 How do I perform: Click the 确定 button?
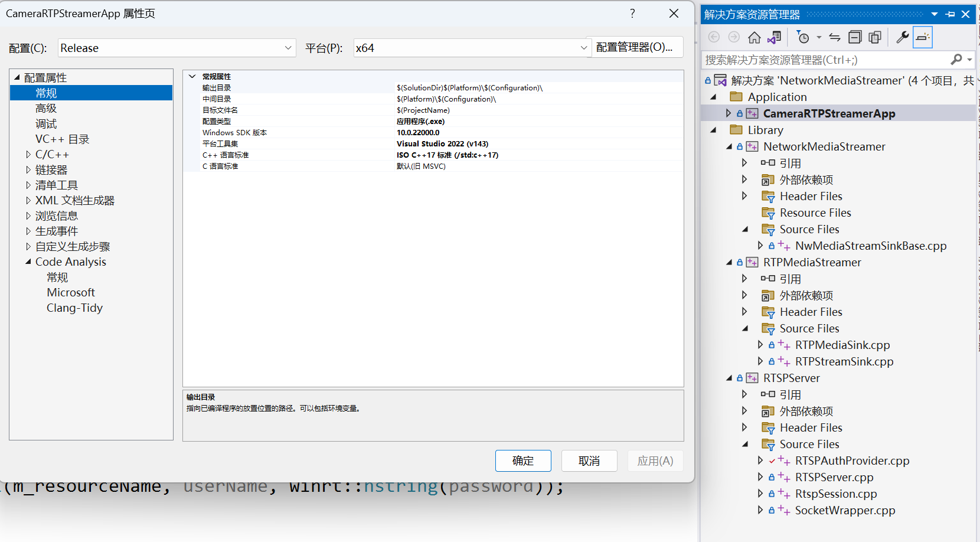[x=523, y=461]
